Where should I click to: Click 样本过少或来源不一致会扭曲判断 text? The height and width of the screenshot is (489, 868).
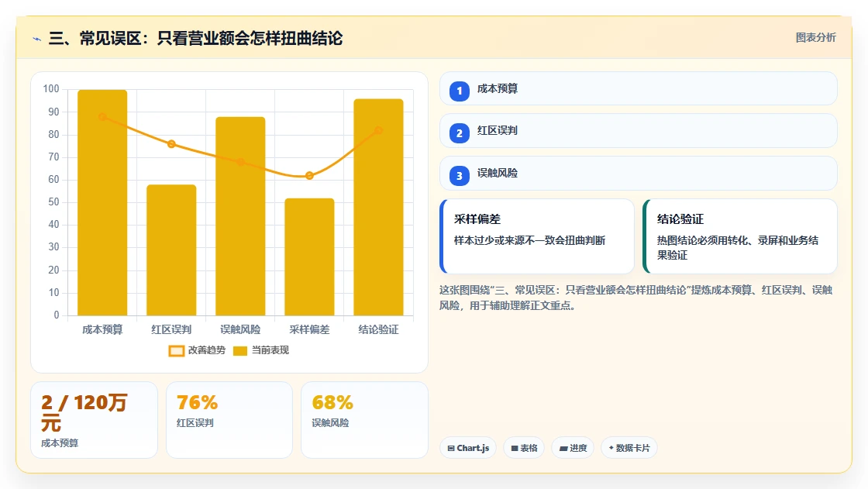(530, 240)
